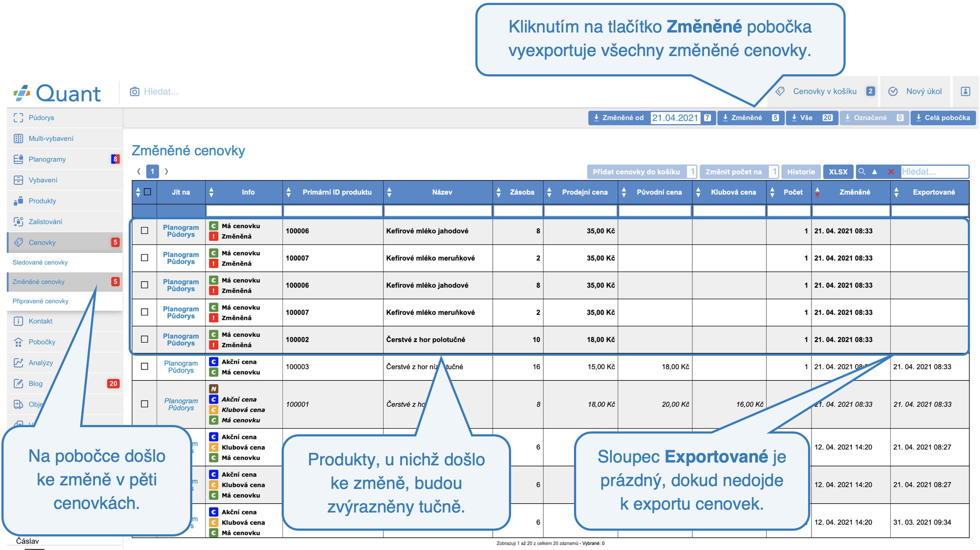The height and width of the screenshot is (550, 980).
Task: Click orange Klubová cena icon for 100001
Action: point(214,410)
